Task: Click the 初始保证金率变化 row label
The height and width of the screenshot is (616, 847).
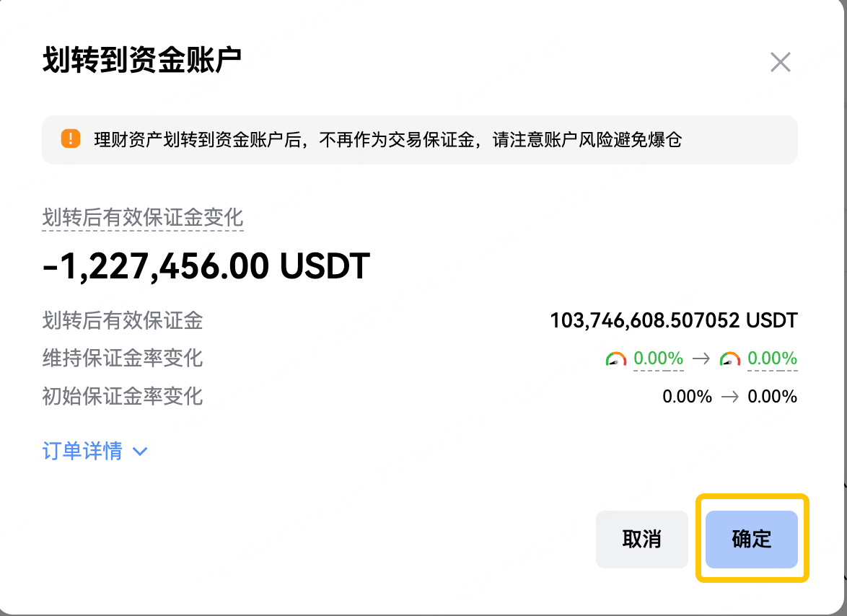Action: pos(123,396)
